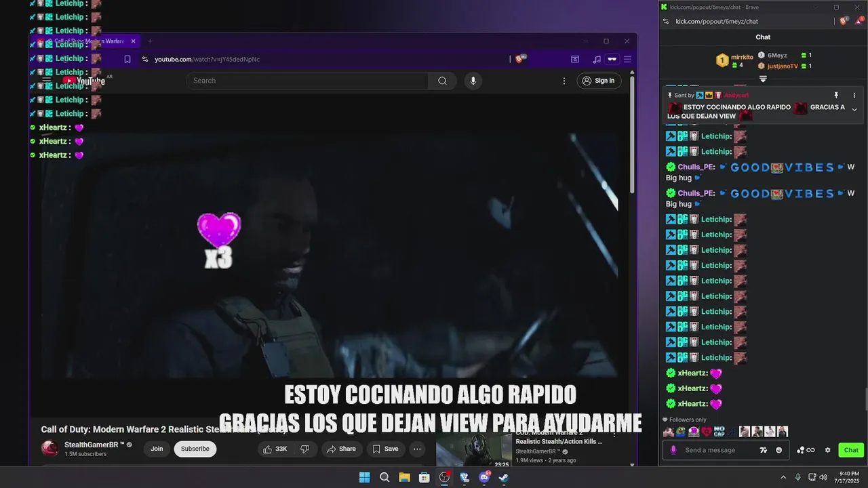Open File Explorer from taskbar
The width and height of the screenshot is (868, 488).
pos(404,477)
